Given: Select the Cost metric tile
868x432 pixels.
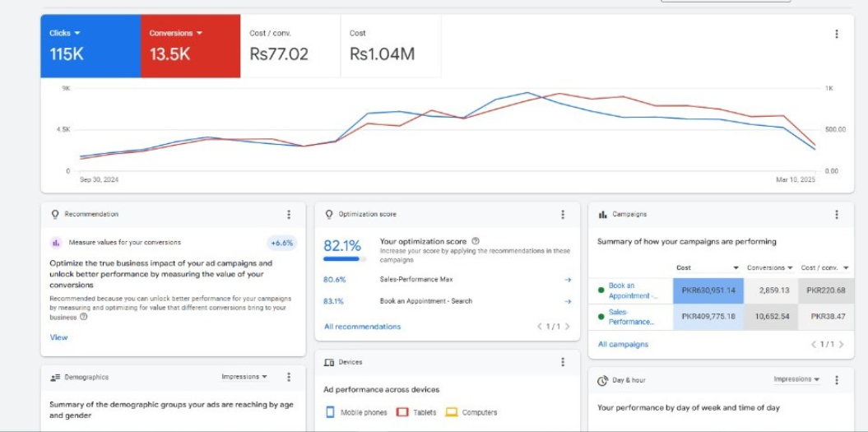Looking at the screenshot, I should pos(390,47).
